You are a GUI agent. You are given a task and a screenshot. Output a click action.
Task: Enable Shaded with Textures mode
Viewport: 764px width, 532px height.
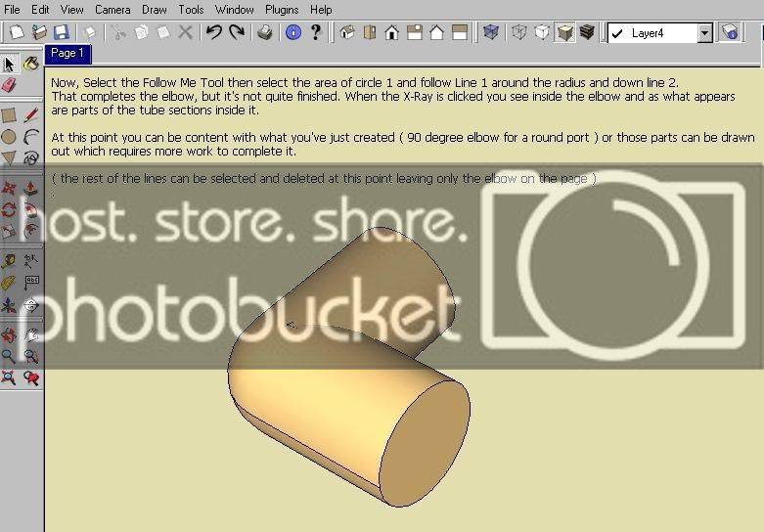click(x=587, y=32)
